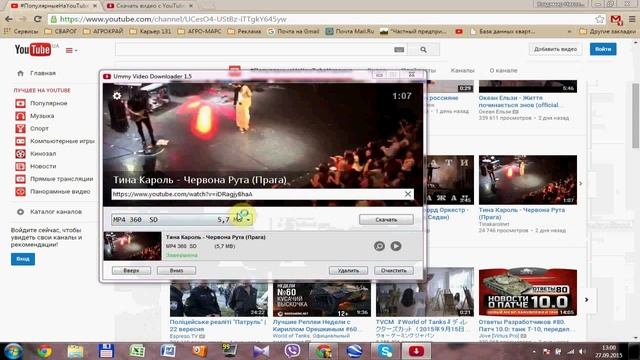
Task: Click the Вниз button in Ummy
Action: point(176,270)
